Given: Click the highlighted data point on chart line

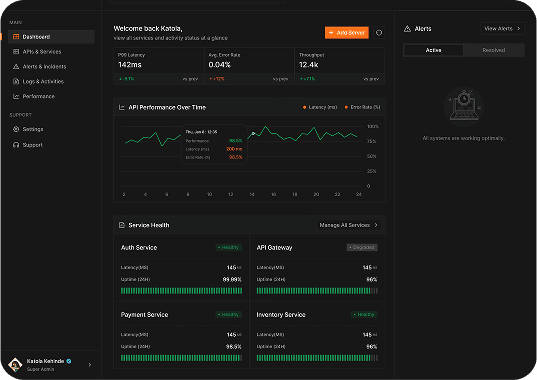Looking at the screenshot, I should tap(253, 134).
